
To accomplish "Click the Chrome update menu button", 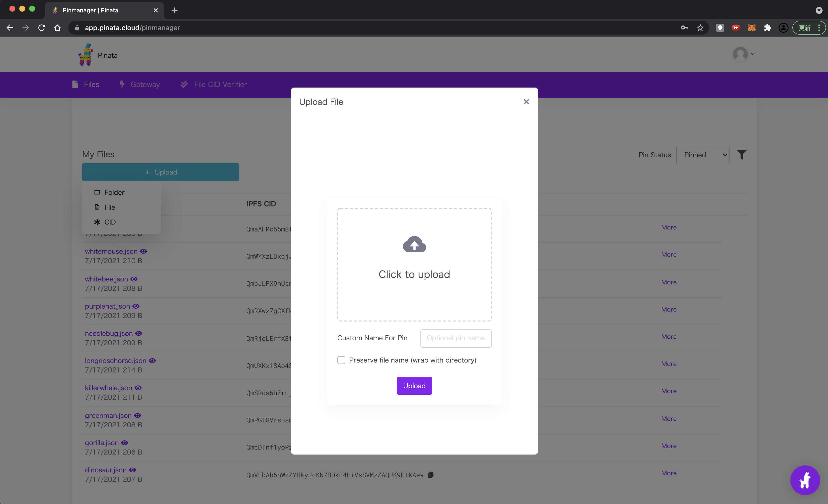I will click(809, 27).
